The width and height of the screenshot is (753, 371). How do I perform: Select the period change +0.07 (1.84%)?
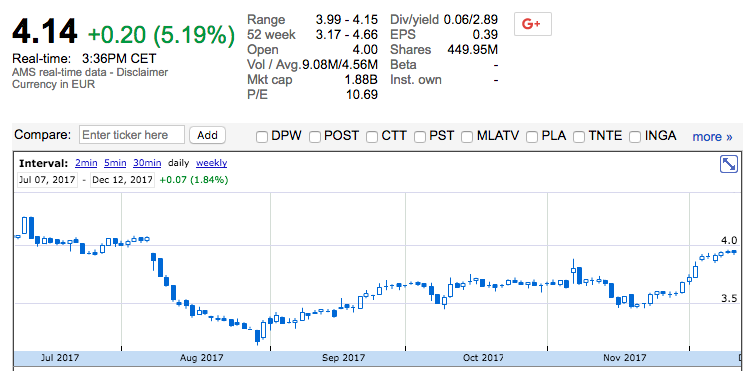pos(194,180)
